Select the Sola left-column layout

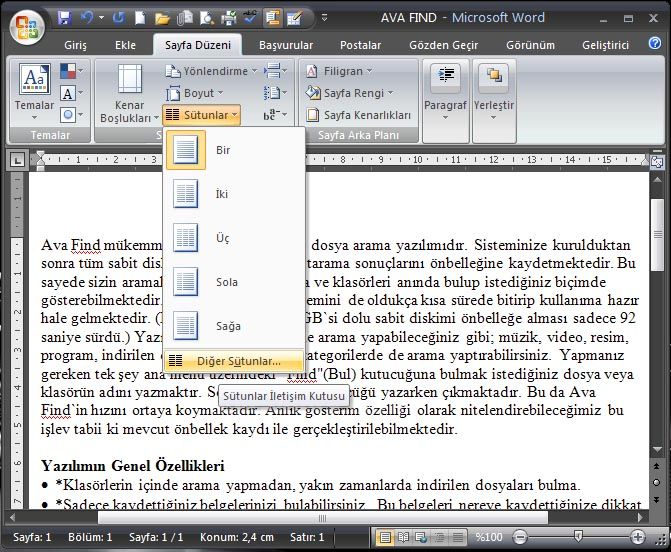234,282
